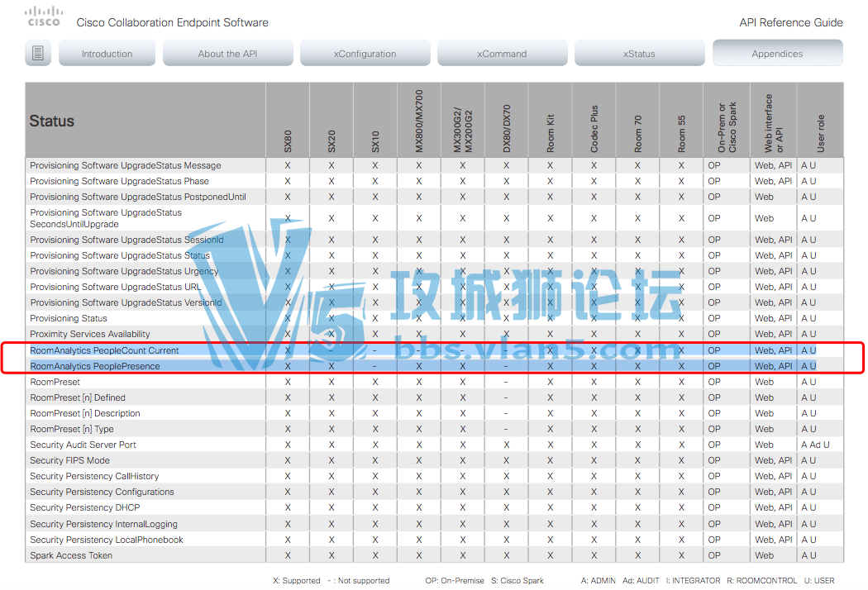Click the RoomPreset row label
868x590 pixels.
(x=55, y=382)
